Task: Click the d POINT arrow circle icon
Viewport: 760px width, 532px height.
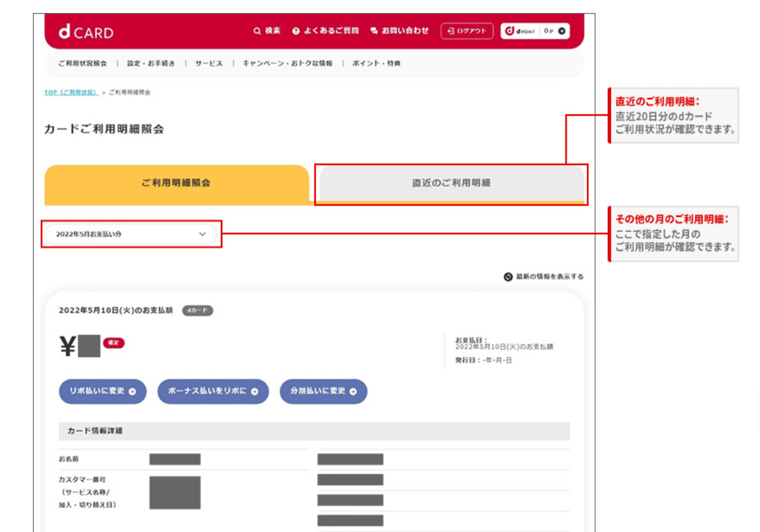Action: click(x=562, y=31)
